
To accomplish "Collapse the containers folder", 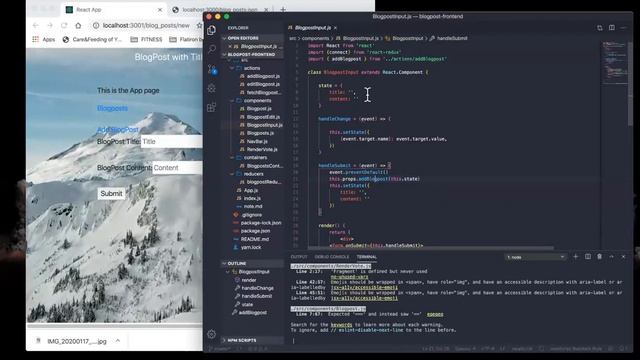I will tap(255, 158).
